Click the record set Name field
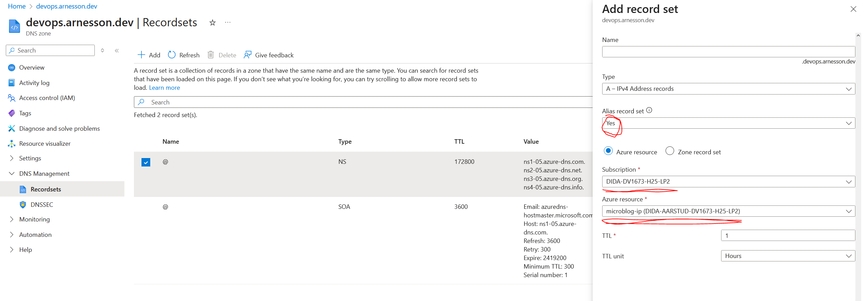This screenshot has width=868, height=301. coord(728,52)
